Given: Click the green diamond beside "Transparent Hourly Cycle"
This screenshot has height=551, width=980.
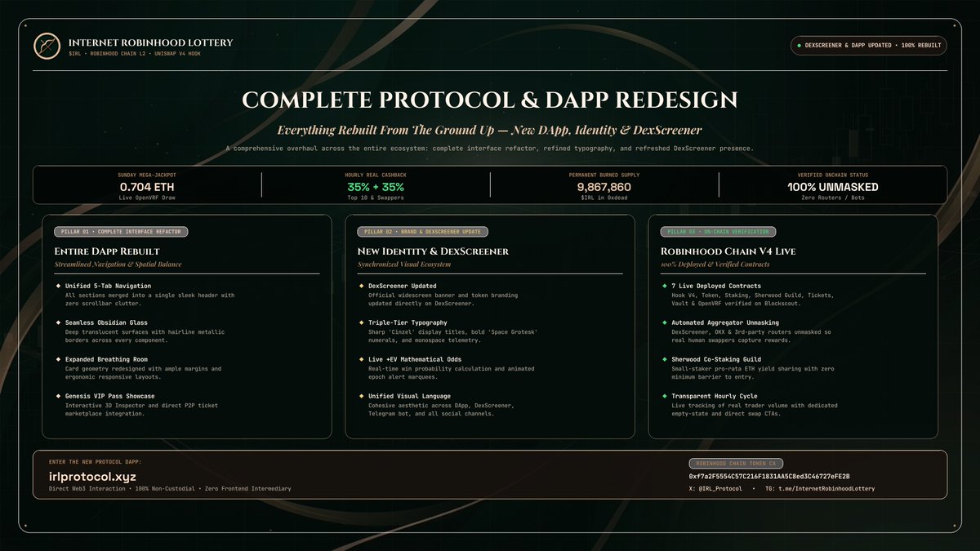Looking at the screenshot, I should 665,397.
